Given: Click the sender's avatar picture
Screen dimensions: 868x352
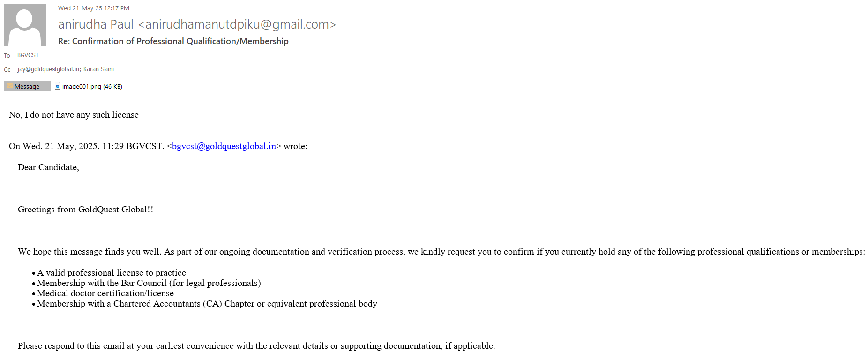Looking at the screenshot, I should [25, 25].
